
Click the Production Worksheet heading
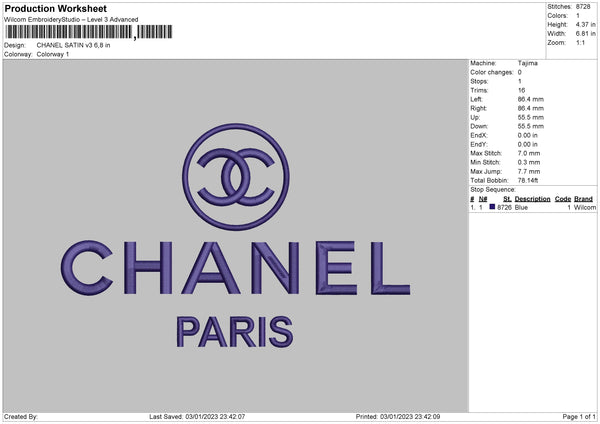click(55, 8)
